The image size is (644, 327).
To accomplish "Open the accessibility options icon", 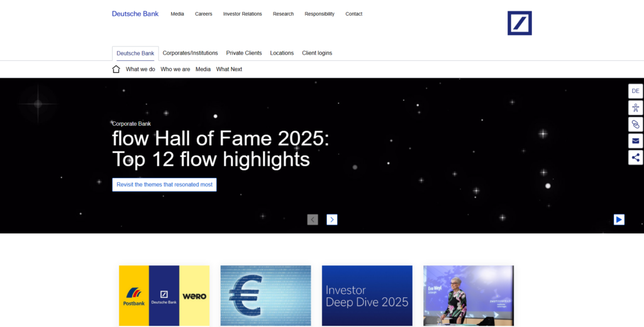I will (635, 108).
